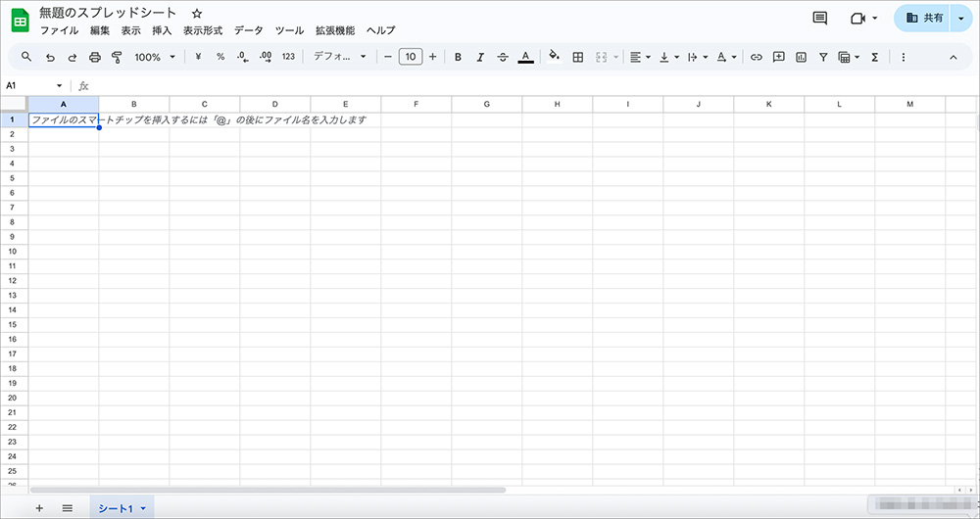Decrease font size with minus button
The height and width of the screenshot is (519, 980).
[x=387, y=57]
